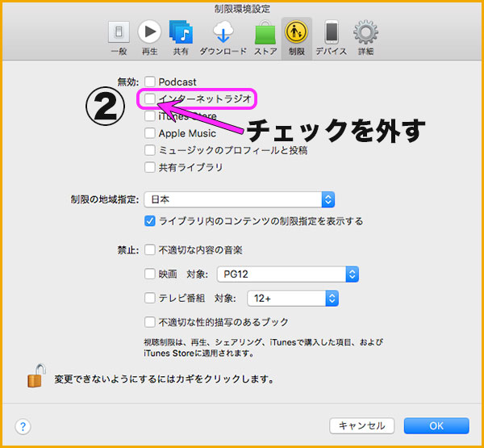Toggle the iTunes Store disable checkbox
The height and width of the screenshot is (448, 484).
pos(150,116)
